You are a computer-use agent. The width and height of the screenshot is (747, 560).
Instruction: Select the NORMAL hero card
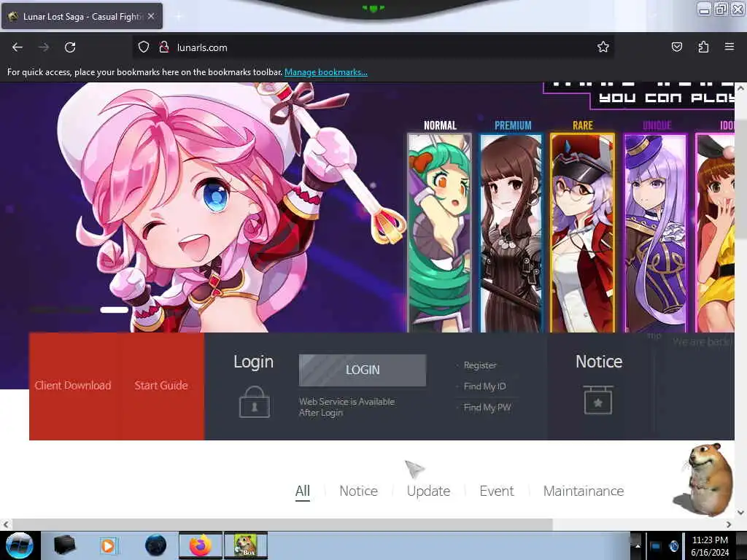[440, 233]
